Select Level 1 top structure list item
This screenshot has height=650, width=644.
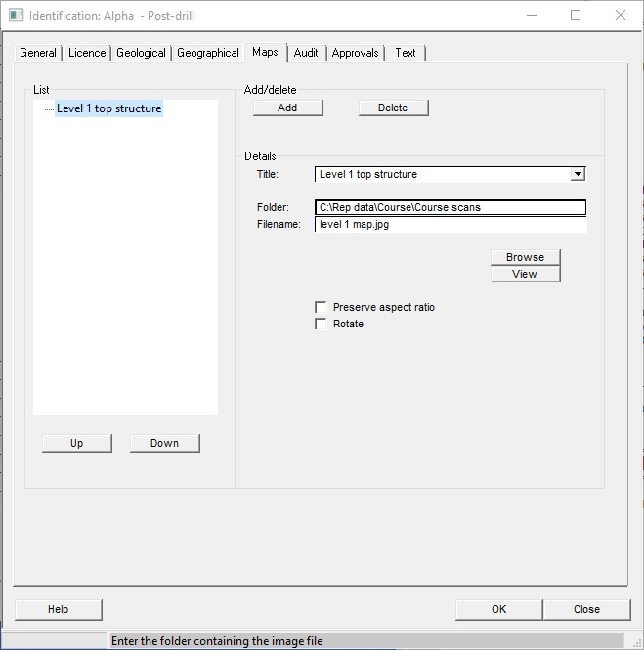[108, 108]
